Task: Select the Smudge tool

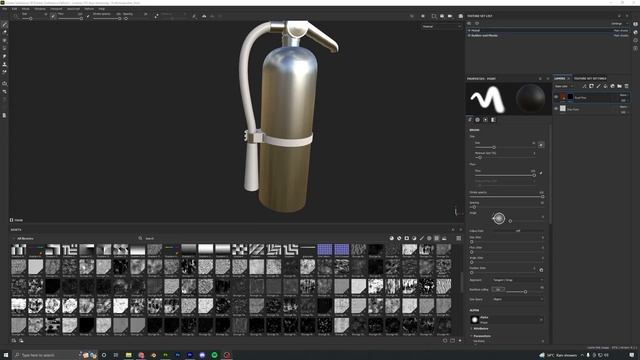Action: [x=4, y=56]
